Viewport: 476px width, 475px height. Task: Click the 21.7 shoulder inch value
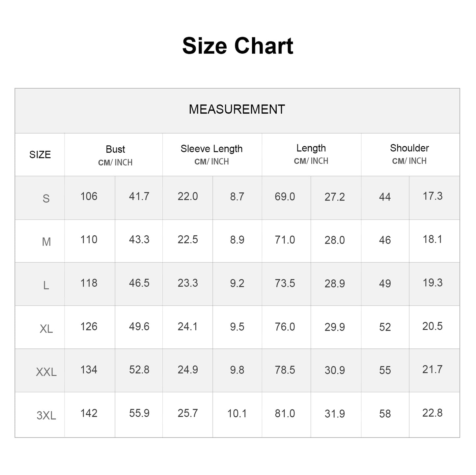tap(432, 370)
